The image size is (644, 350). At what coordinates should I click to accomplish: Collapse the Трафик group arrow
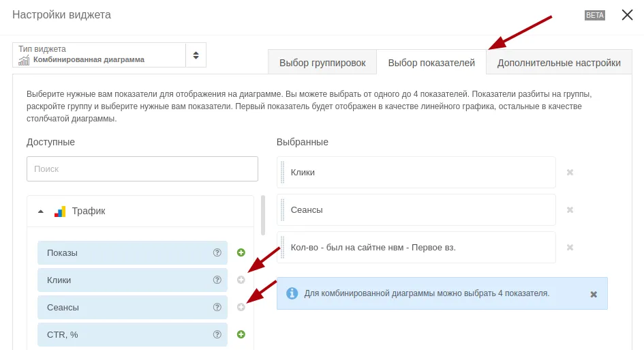pyautogui.click(x=41, y=212)
